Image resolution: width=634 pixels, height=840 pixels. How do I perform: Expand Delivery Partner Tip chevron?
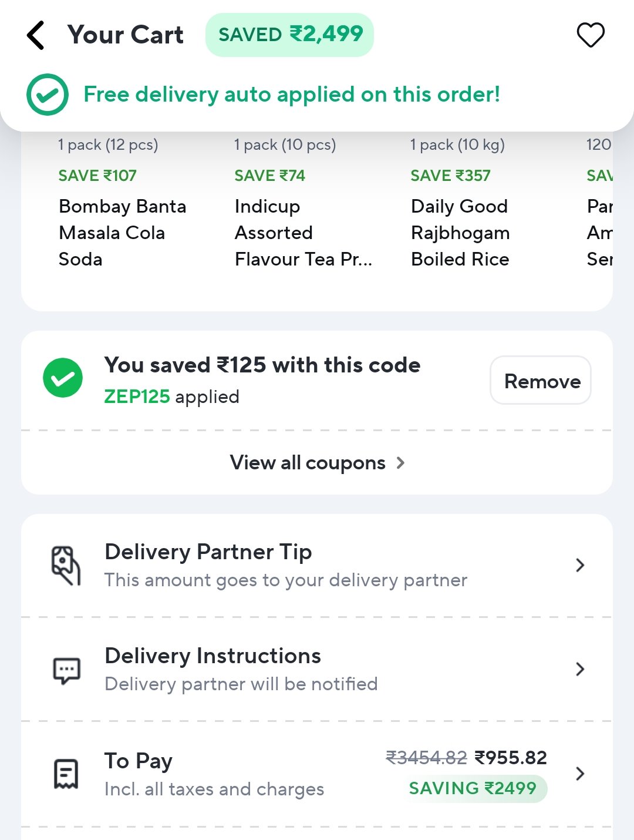(580, 565)
